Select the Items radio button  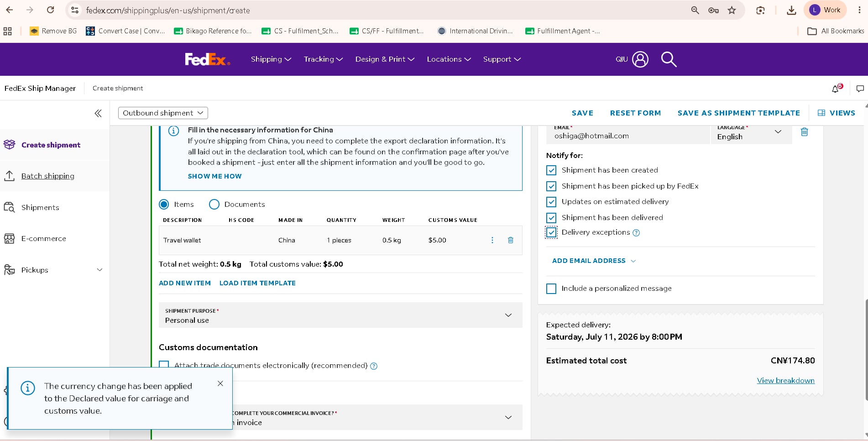click(164, 205)
